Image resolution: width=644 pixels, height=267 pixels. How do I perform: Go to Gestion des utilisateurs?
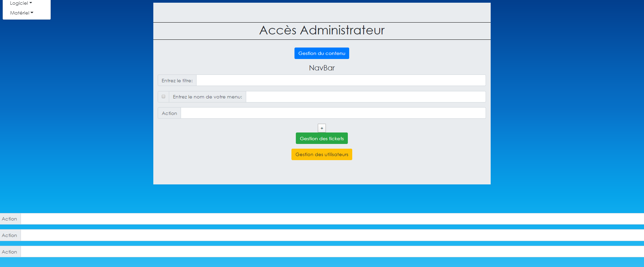click(x=321, y=154)
